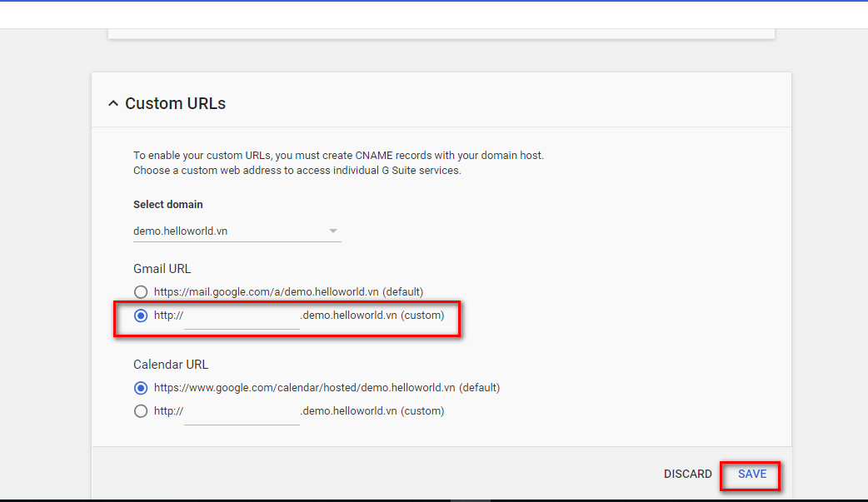868x502 pixels.
Task: Click the Select domain field label
Action: 168,205
